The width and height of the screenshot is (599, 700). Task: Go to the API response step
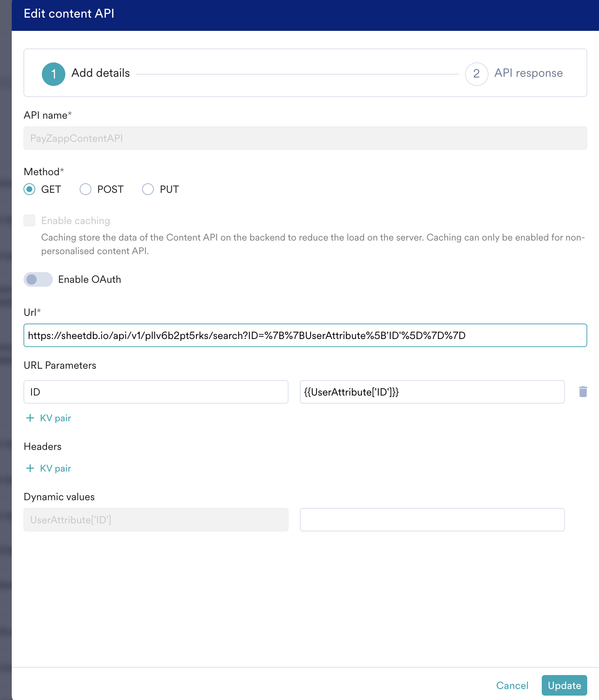coord(528,73)
